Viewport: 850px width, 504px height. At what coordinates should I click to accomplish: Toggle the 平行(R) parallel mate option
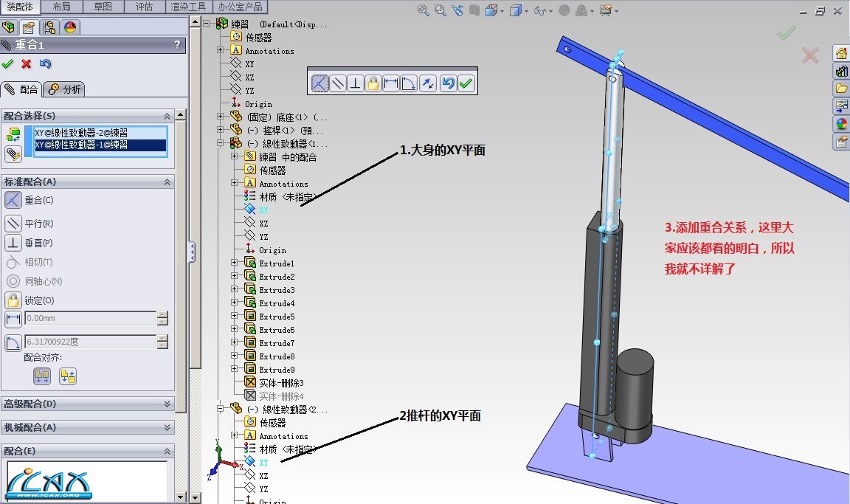click(13, 224)
